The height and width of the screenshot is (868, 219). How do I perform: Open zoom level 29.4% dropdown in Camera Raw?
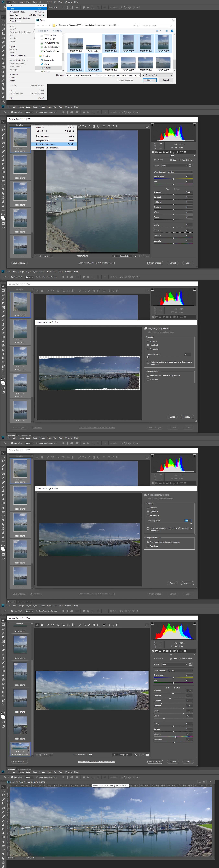(52, 256)
